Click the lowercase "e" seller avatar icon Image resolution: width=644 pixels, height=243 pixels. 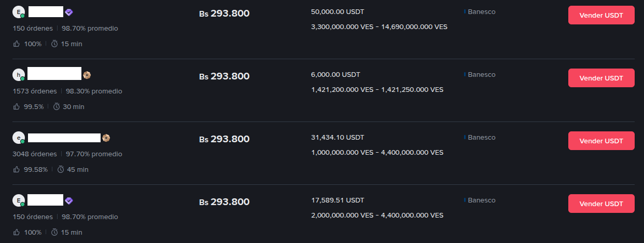click(x=19, y=138)
